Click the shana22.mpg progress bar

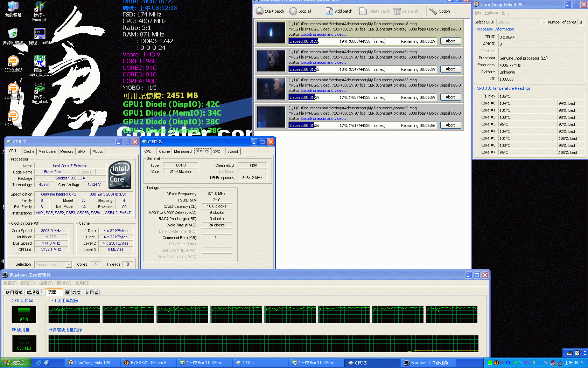pos(363,97)
